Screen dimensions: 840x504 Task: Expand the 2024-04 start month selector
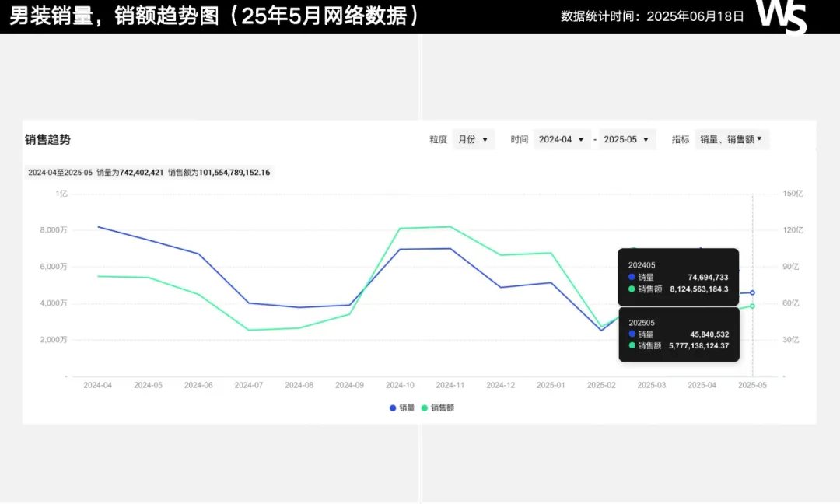pyautogui.click(x=562, y=139)
